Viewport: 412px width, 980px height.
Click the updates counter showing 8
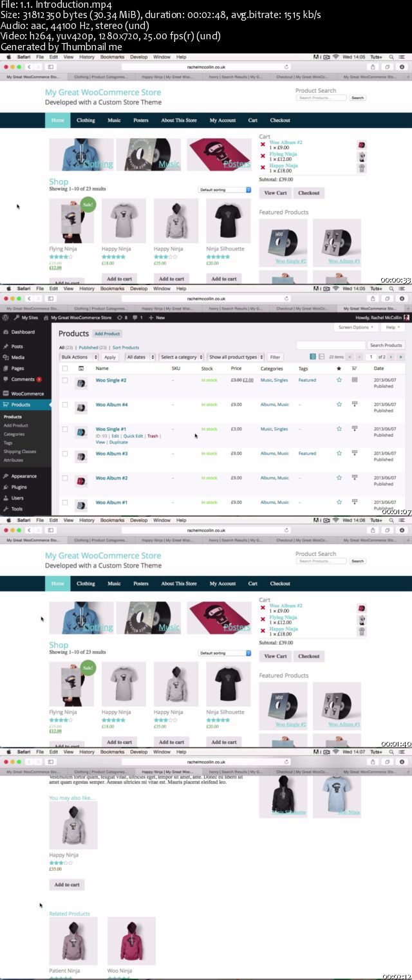coord(122,318)
